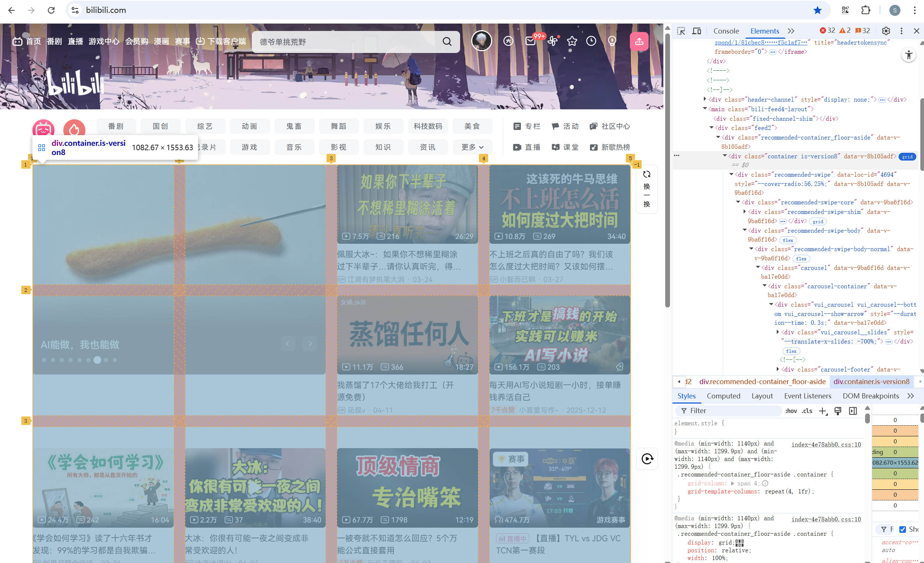The height and width of the screenshot is (563, 924).
Task: Switch to the Console tab
Action: point(726,31)
